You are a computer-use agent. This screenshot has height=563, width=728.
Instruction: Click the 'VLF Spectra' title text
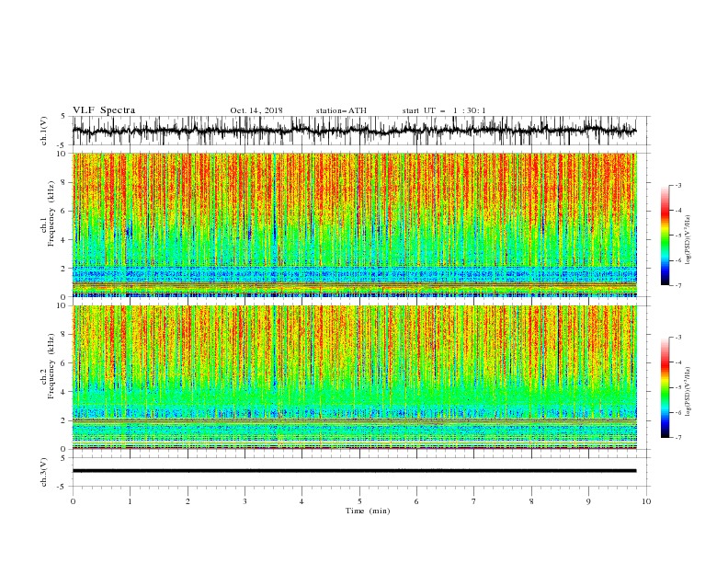coord(104,110)
